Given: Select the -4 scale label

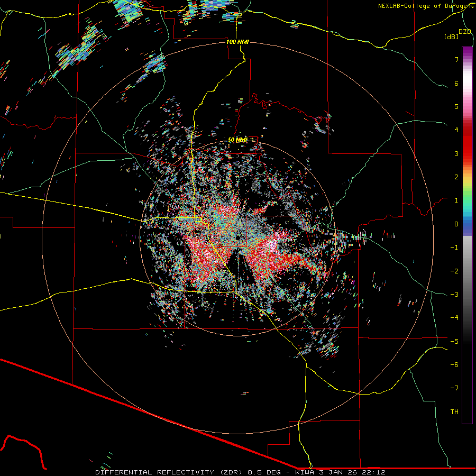Looking at the screenshot, I should click(x=454, y=318).
